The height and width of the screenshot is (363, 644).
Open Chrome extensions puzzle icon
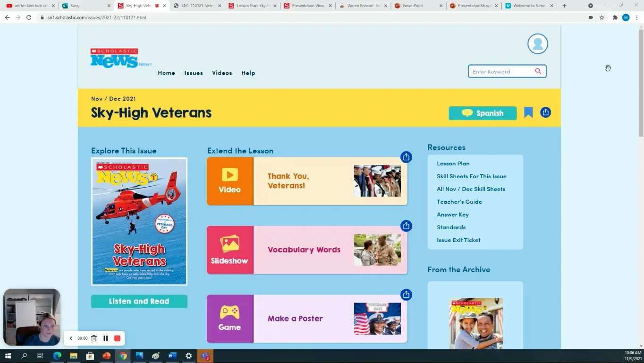[x=615, y=17]
